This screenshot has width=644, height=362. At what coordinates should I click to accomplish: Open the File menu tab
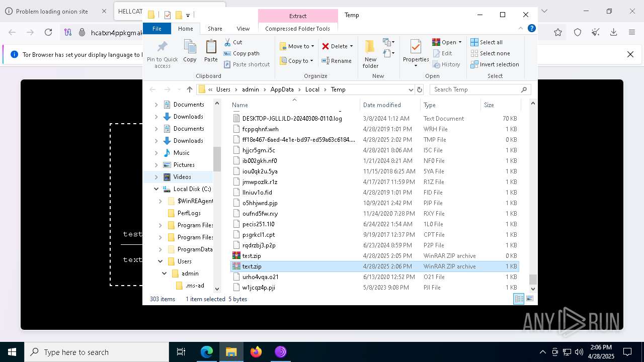click(157, 29)
